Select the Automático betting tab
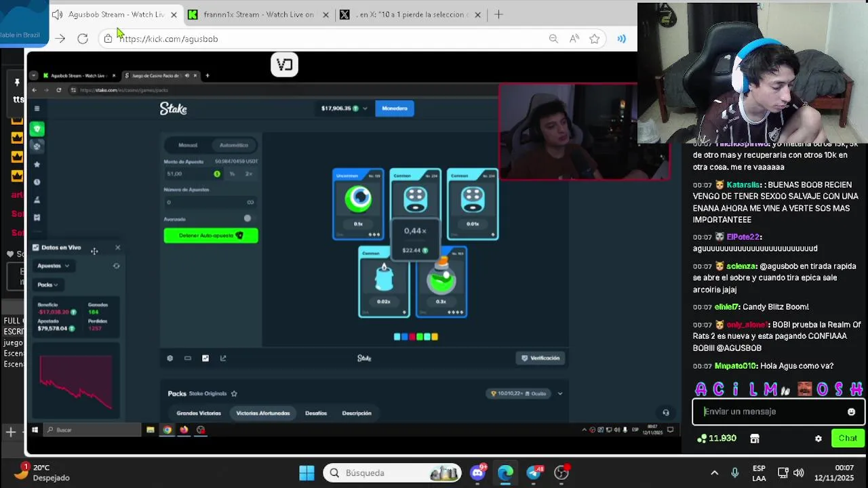This screenshot has width=868, height=488. coord(233,145)
